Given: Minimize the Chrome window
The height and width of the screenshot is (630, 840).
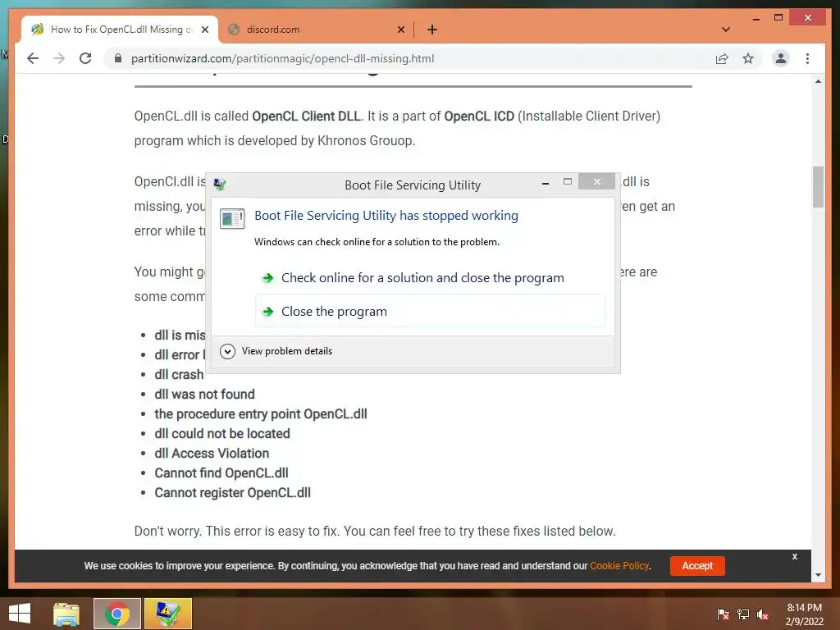Looking at the screenshot, I should click(756, 19).
